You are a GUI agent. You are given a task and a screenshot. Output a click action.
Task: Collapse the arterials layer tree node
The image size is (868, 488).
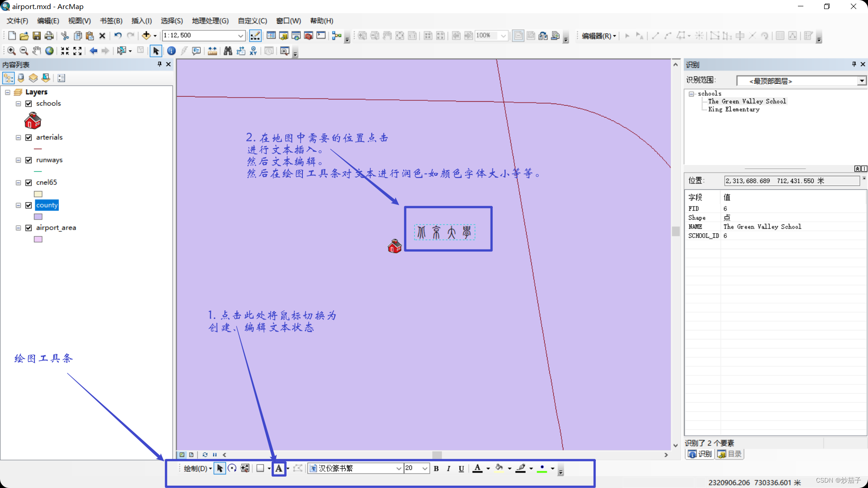[x=19, y=137]
